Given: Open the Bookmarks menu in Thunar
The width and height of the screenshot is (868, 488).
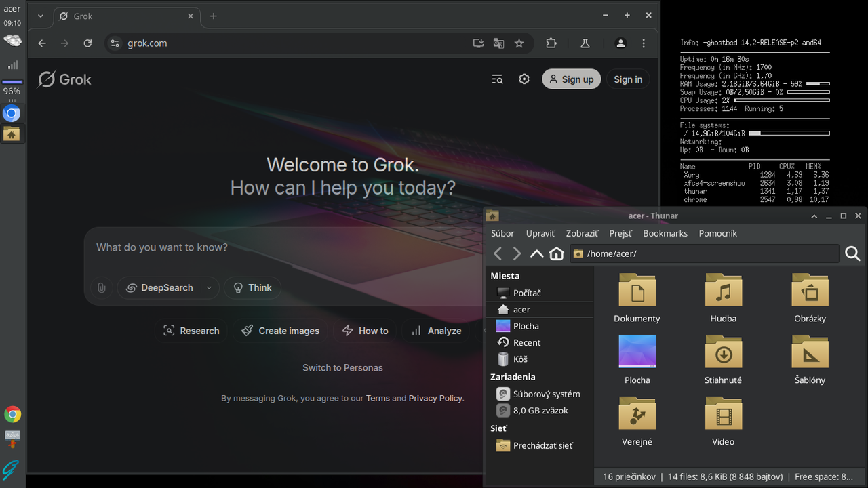Looking at the screenshot, I should tap(665, 233).
